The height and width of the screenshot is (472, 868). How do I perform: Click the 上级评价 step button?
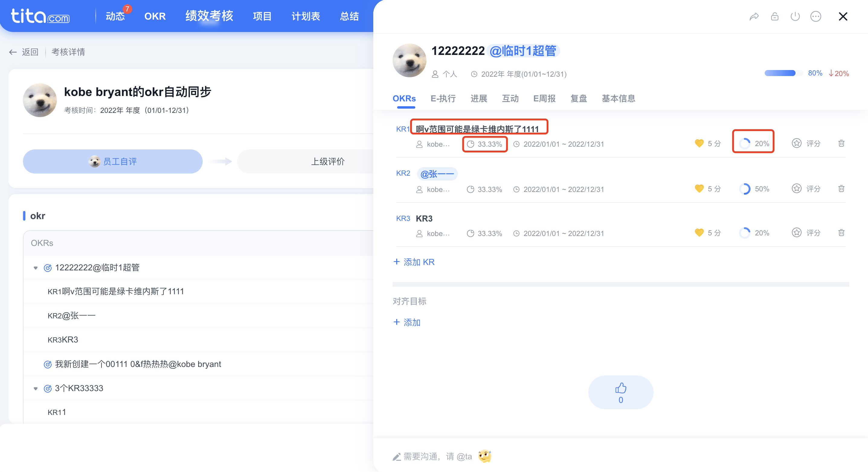[x=327, y=161]
